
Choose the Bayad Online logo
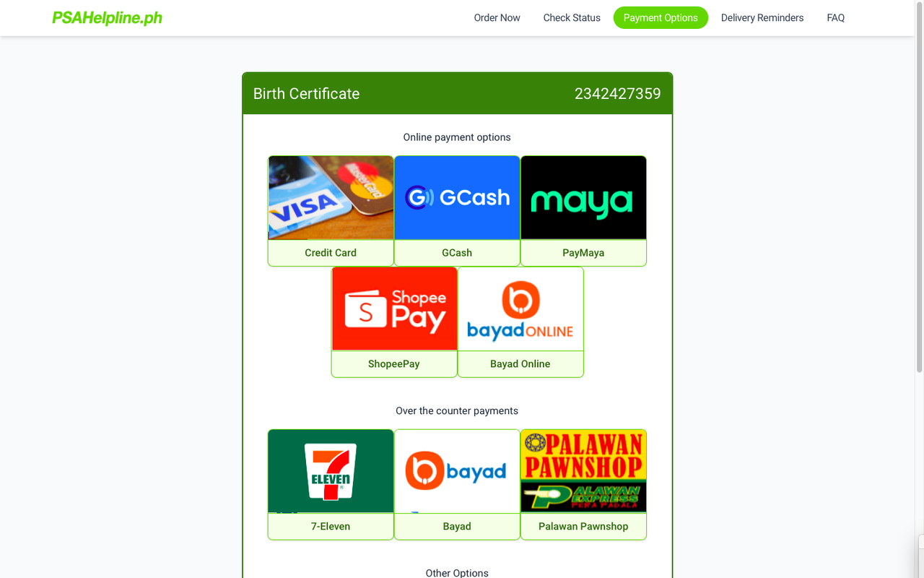pos(520,309)
